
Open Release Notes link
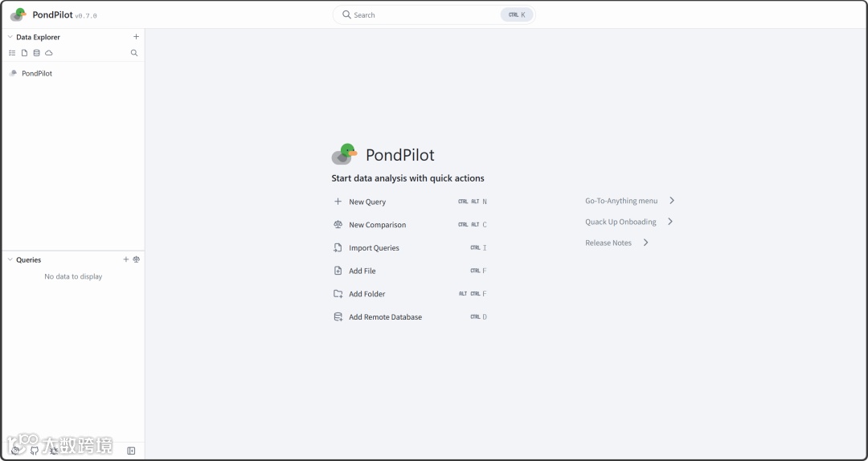point(616,243)
